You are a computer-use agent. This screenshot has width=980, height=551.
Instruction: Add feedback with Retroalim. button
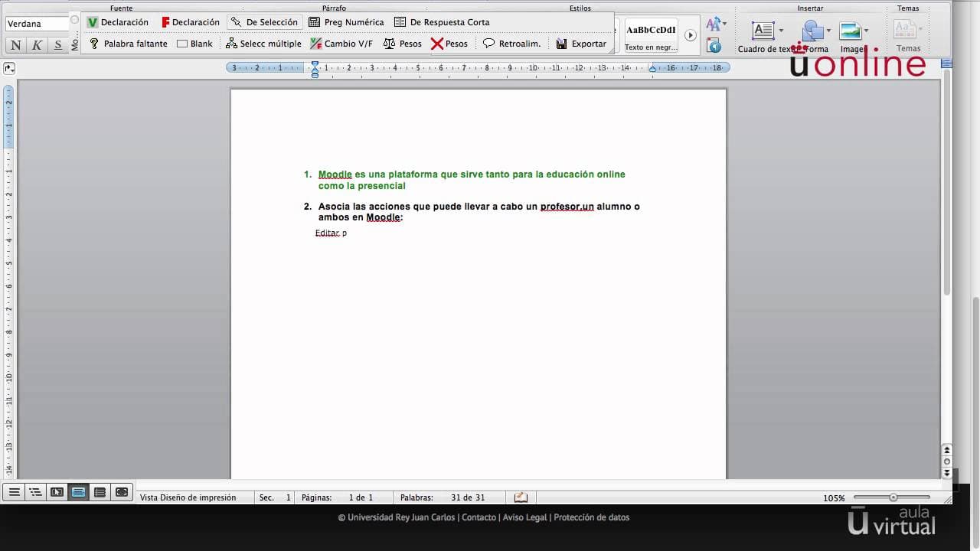511,44
